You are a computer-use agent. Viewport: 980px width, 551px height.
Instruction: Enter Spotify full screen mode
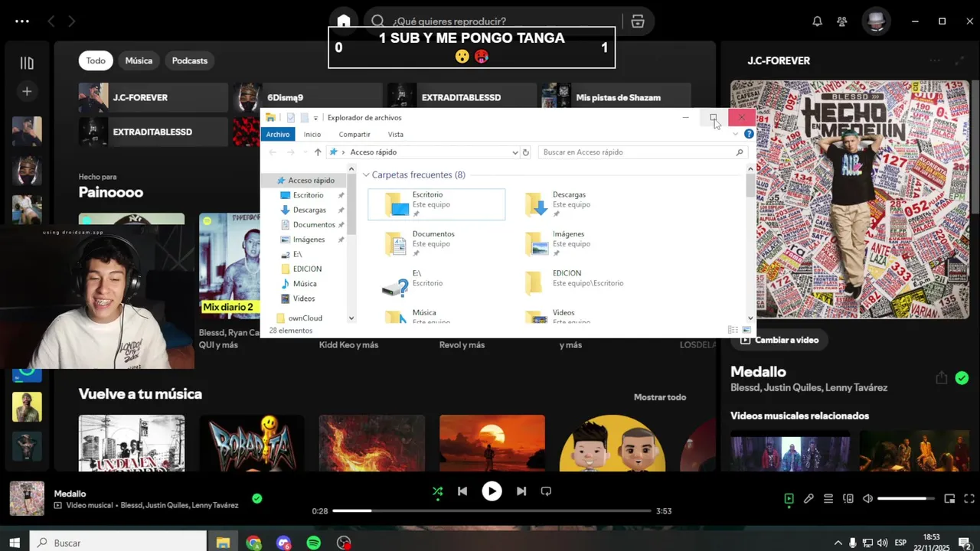(x=969, y=499)
